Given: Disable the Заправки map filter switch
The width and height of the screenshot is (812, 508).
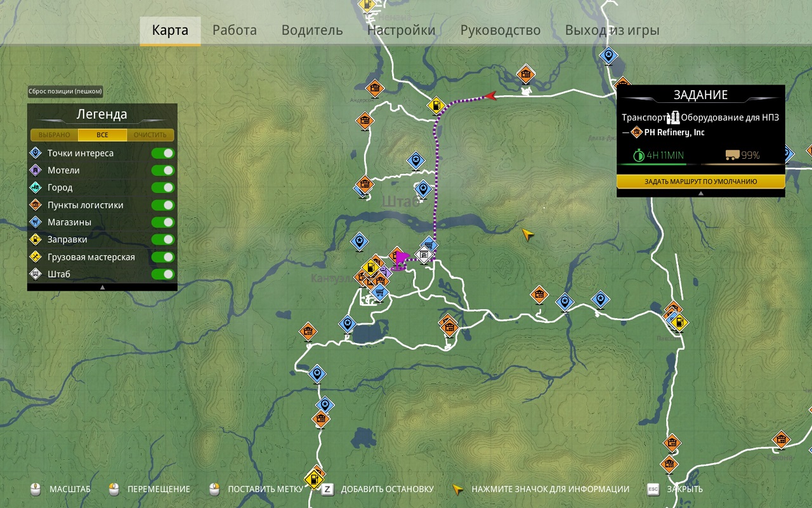Looking at the screenshot, I should (x=162, y=239).
